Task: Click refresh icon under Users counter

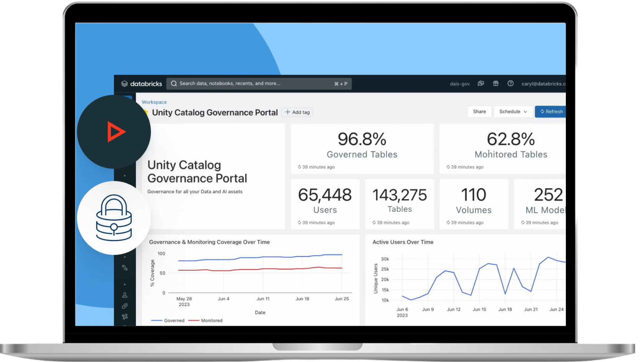Action: [x=299, y=223]
